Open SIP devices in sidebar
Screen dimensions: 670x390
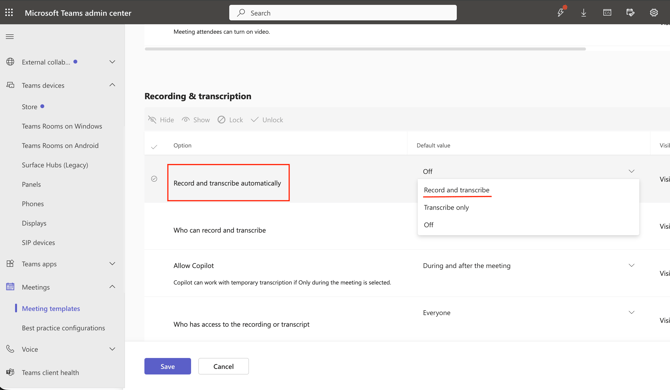pyautogui.click(x=38, y=243)
